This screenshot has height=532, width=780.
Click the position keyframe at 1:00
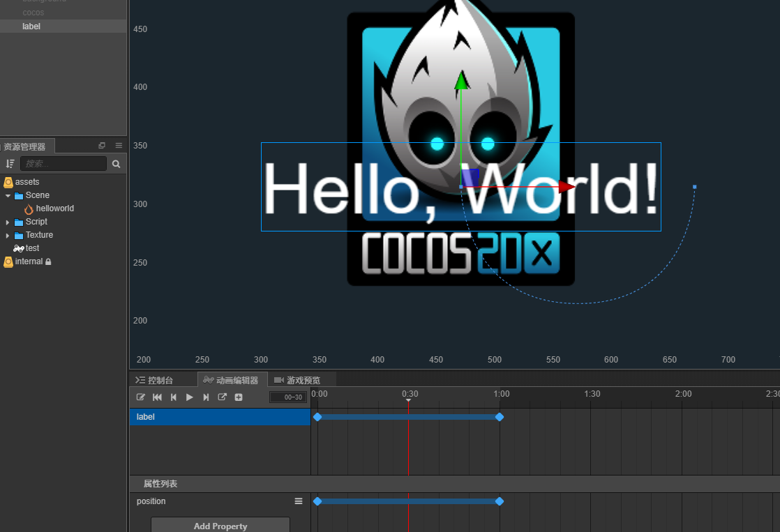tap(500, 501)
